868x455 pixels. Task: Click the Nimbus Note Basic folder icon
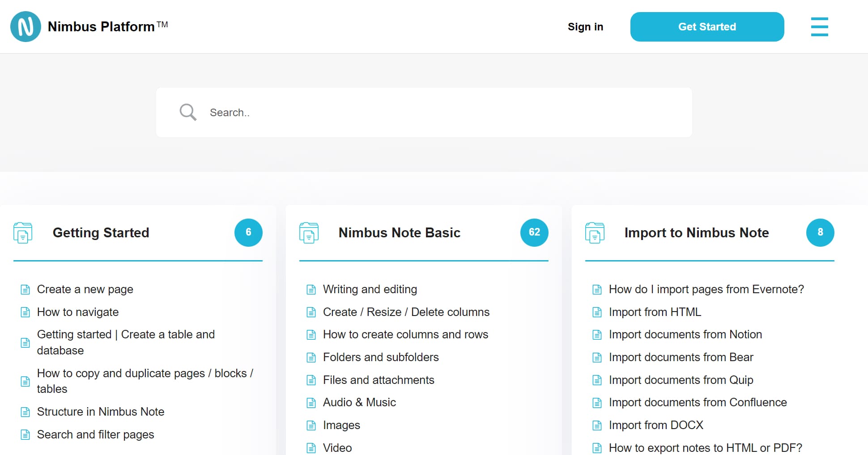tap(309, 232)
